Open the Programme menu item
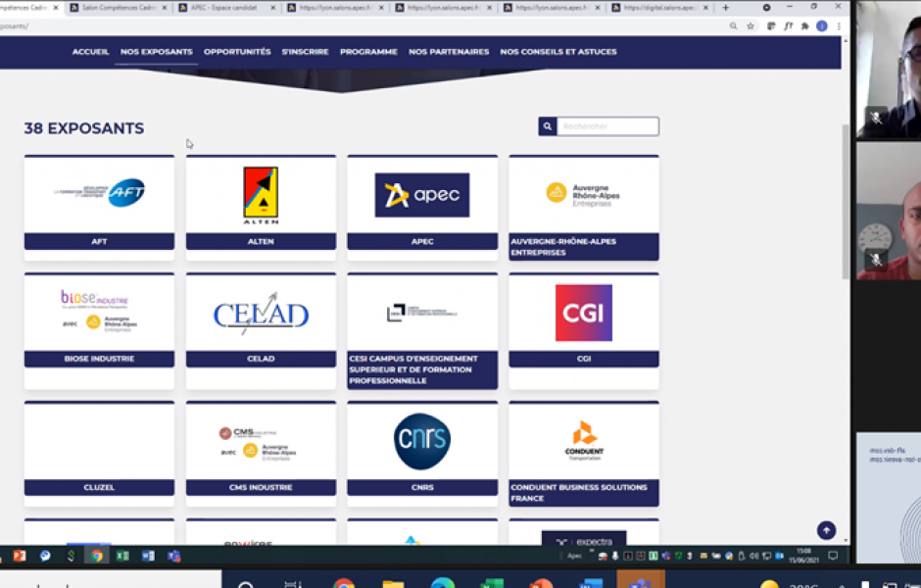The height and width of the screenshot is (588, 921). 368,52
